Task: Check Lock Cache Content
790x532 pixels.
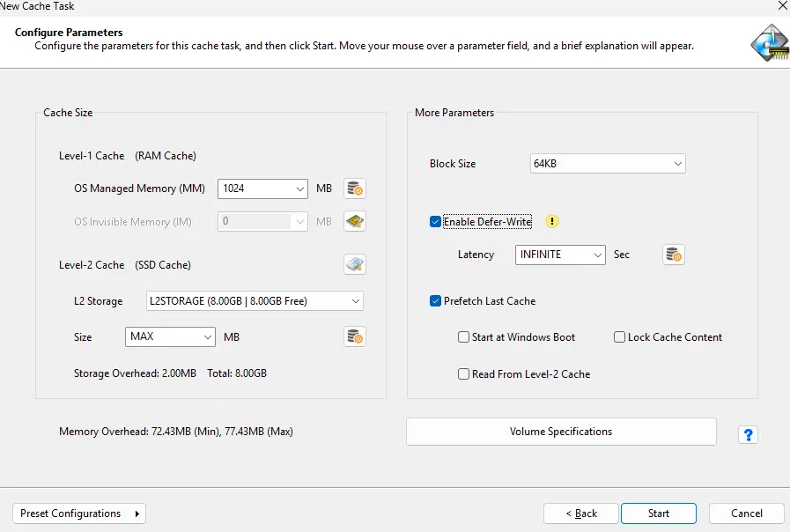Action: tap(620, 337)
